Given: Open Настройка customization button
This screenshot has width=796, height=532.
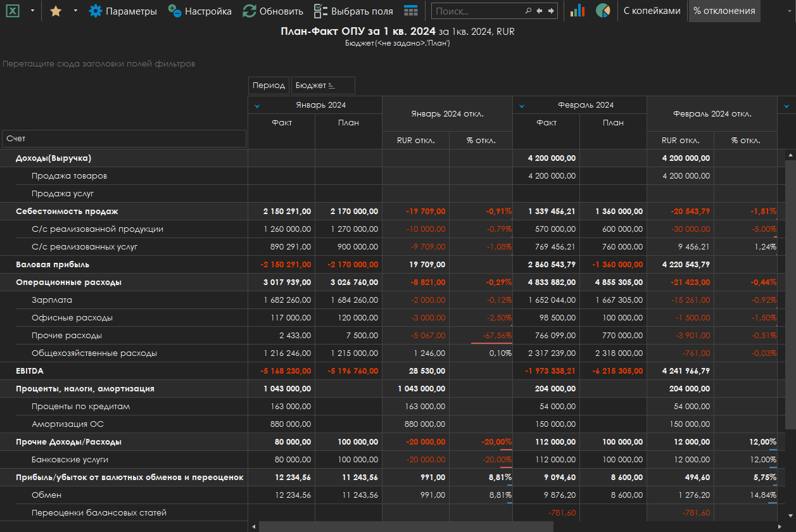Looking at the screenshot, I should click(x=200, y=11).
